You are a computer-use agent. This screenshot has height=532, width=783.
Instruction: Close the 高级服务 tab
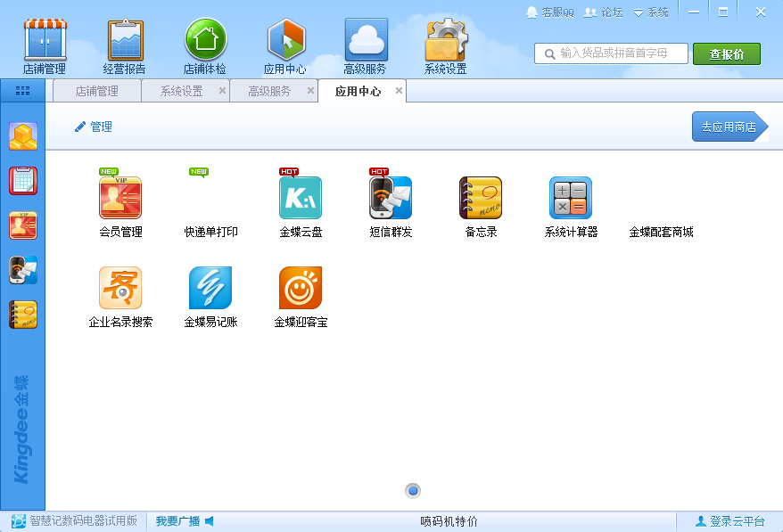point(310,91)
